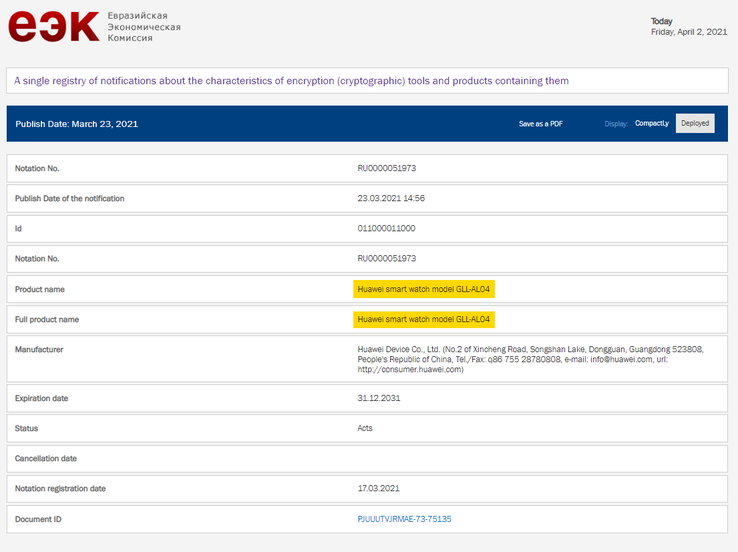Click the Today label in header
Viewport: 738px width, 552px height.
coord(662,21)
